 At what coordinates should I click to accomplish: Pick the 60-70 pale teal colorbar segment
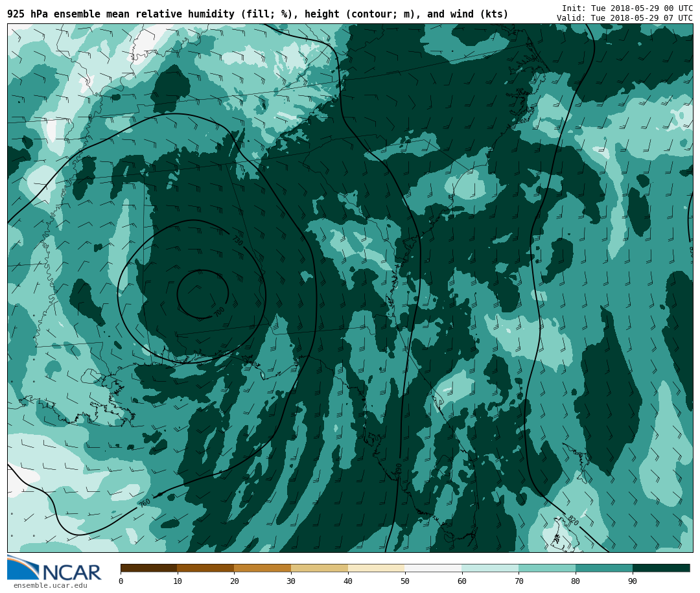490,568
